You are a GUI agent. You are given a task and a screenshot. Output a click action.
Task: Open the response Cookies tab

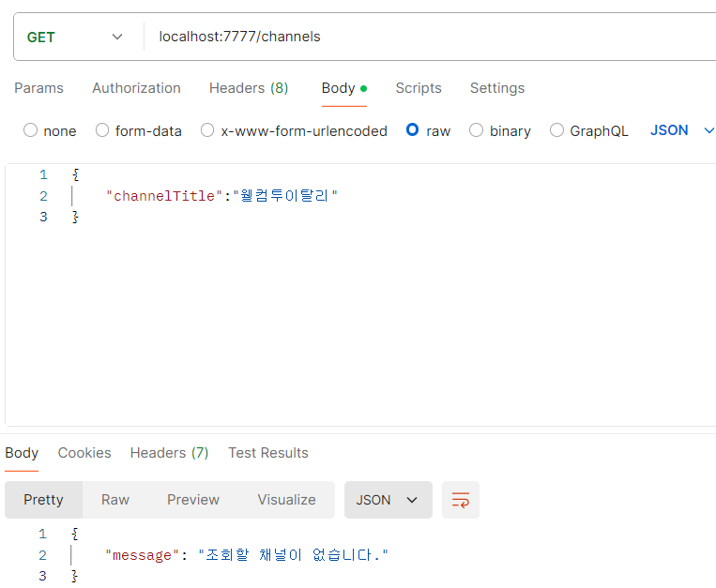click(84, 453)
